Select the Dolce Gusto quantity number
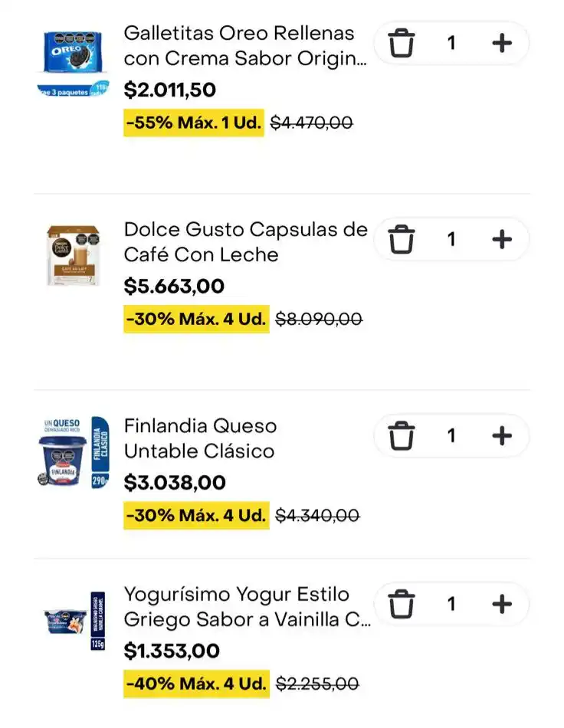The width and height of the screenshot is (564, 728). click(x=451, y=240)
